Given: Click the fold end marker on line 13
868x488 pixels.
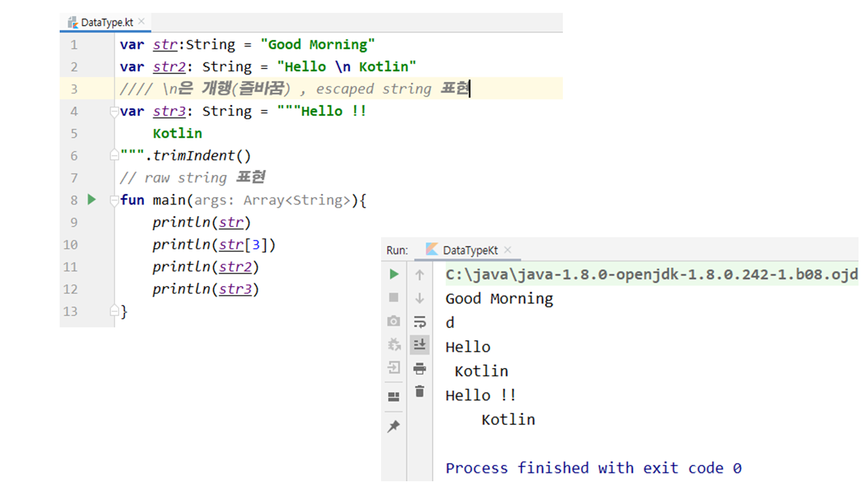Looking at the screenshot, I should (114, 312).
